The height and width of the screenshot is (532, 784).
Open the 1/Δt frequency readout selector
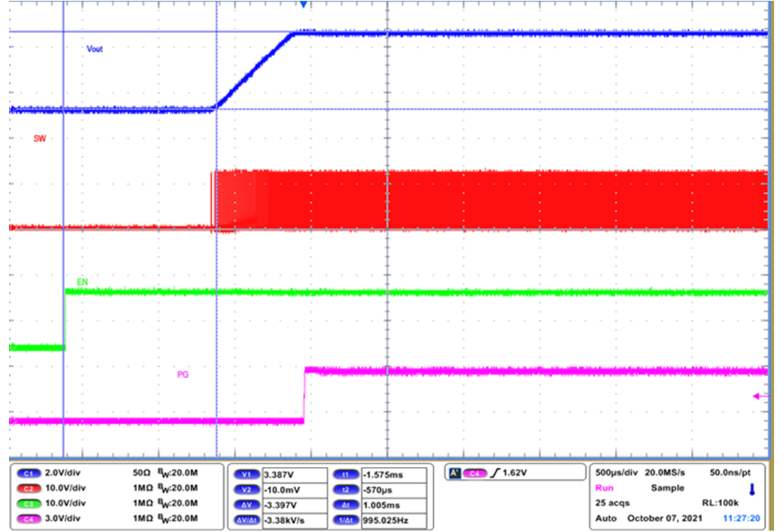346,519
